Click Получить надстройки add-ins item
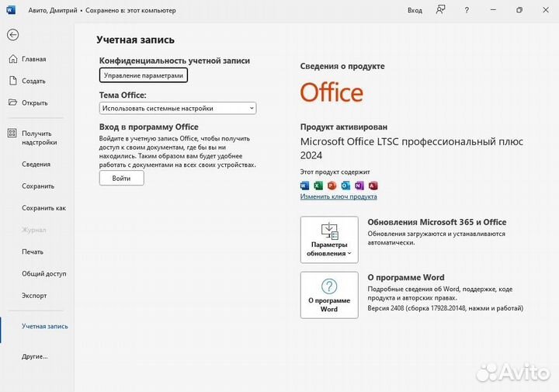This screenshot has height=392, width=559. pyautogui.click(x=40, y=138)
